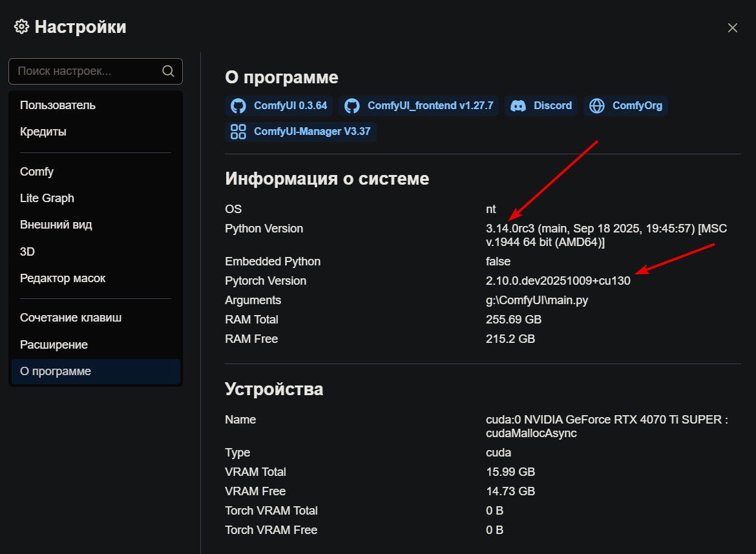Click the Информация о системе heading
Screen dimensions: 756x554
327,179
